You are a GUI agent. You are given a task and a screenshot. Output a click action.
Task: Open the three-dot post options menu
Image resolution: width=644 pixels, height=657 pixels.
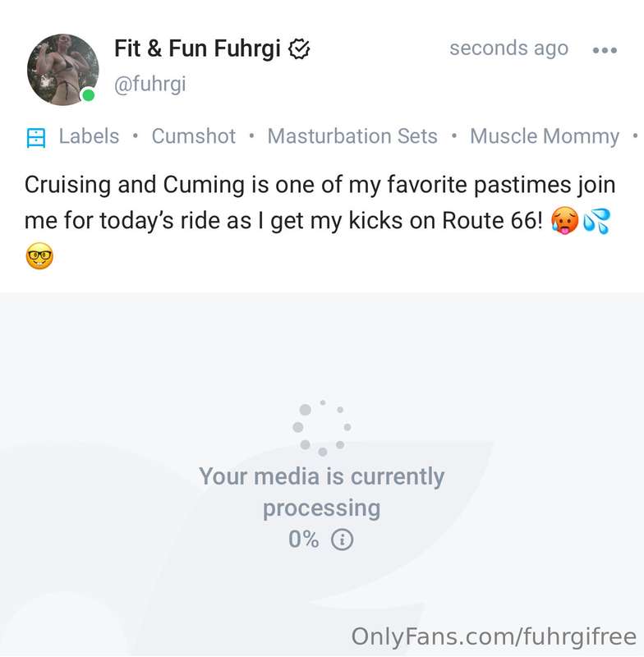(605, 50)
